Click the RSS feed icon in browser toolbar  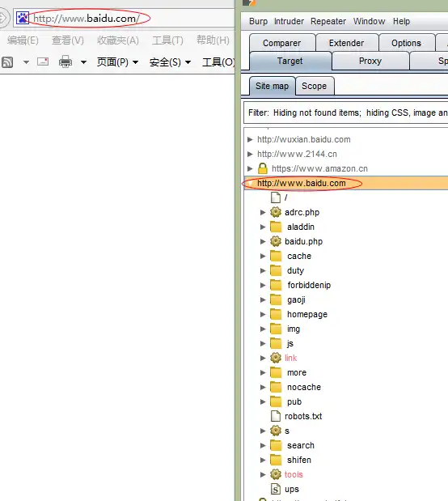[x=7, y=62]
